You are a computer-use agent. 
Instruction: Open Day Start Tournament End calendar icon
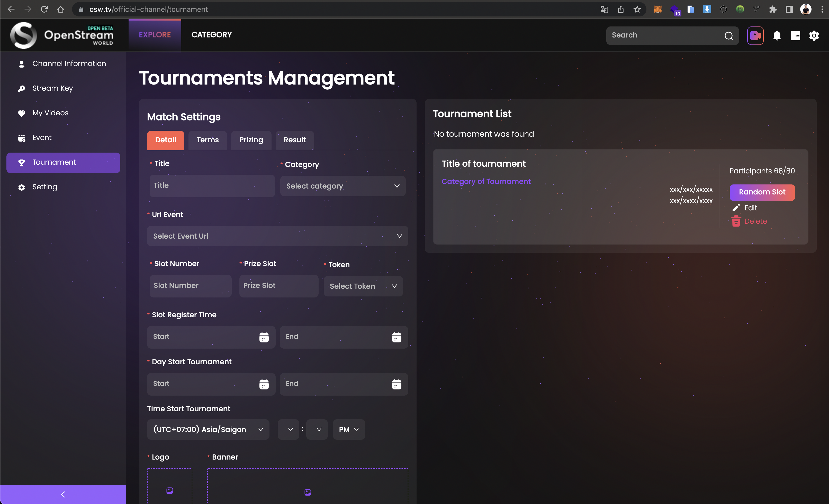coord(396,384)
